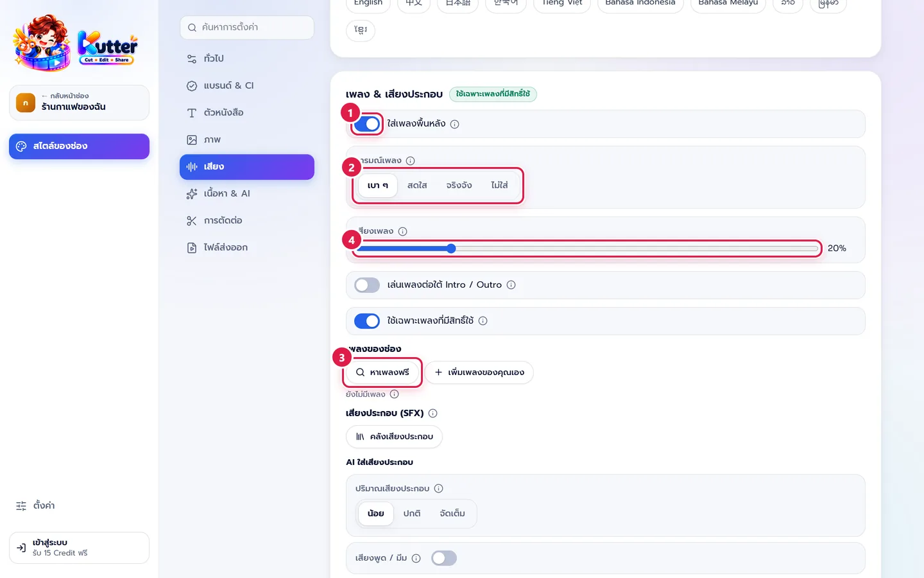The image size is (924, 578).
Task: Click the info icon next to ยังไม่มีเพลง
Action: (x=395, y=394)
